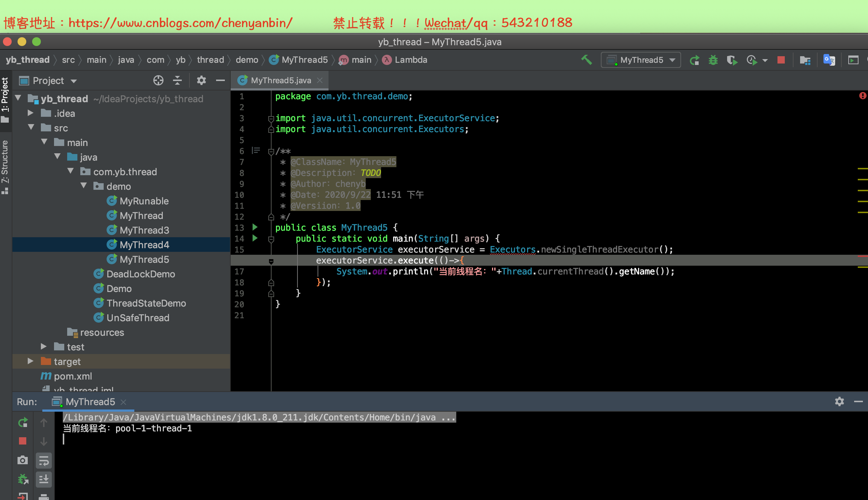Collapse the main folder arrow
868x500 pixels.
point(45,142)
